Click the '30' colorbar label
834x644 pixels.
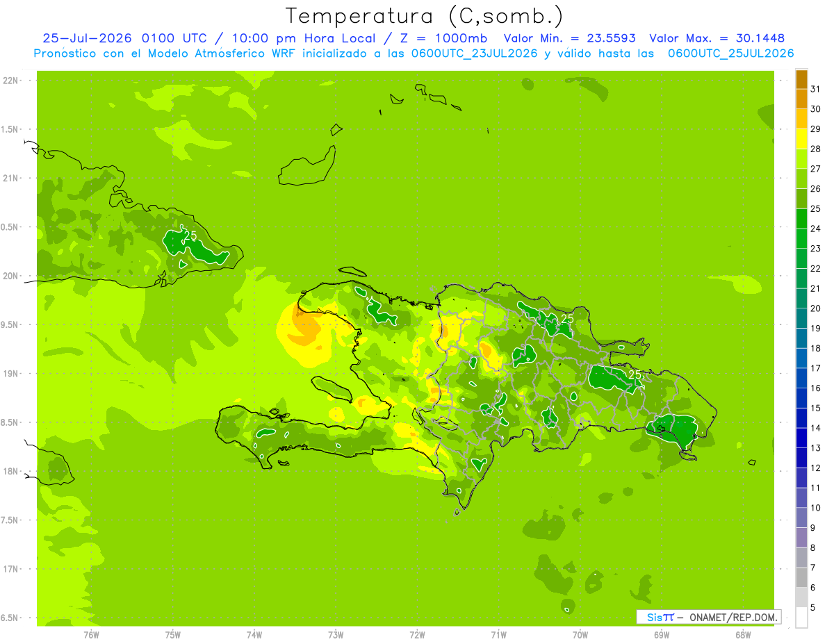coord(816,109)
